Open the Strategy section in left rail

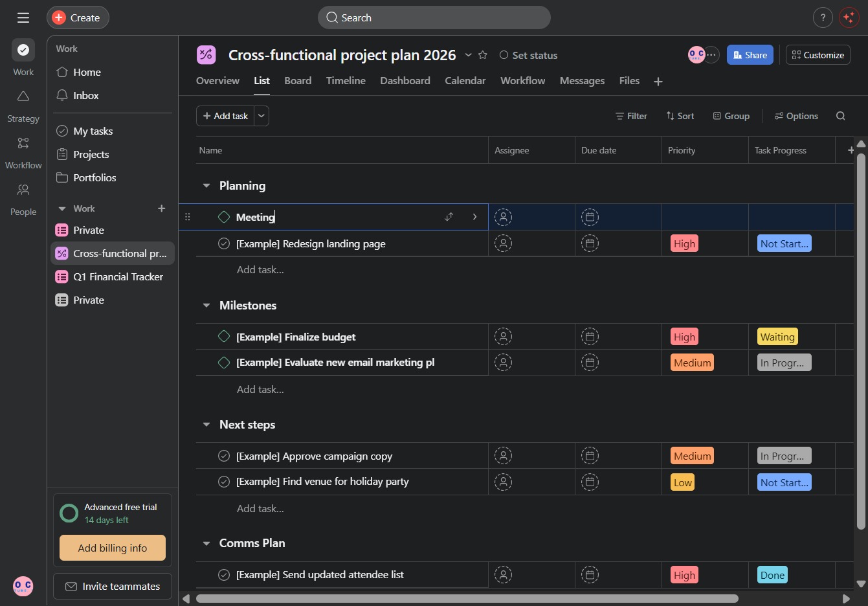[x=23, y=107]
